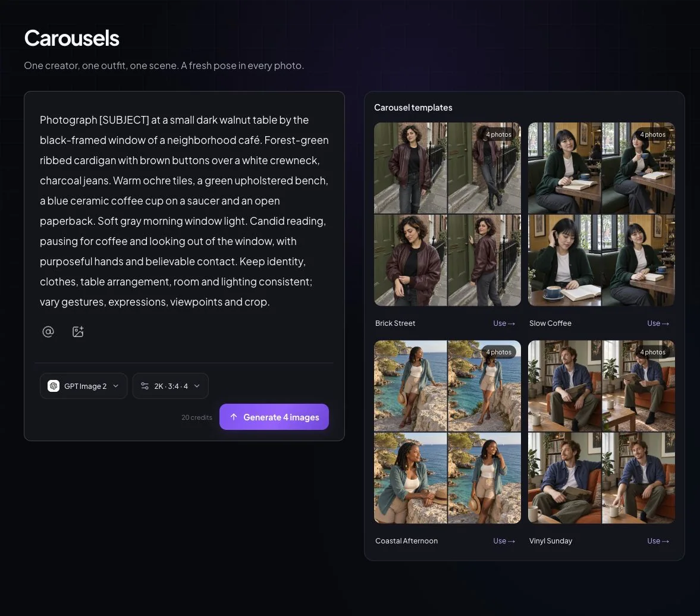Viewport: 700px width, 616px height.
Task: Click the Carousel templates heading
Action: pos(413,108)
